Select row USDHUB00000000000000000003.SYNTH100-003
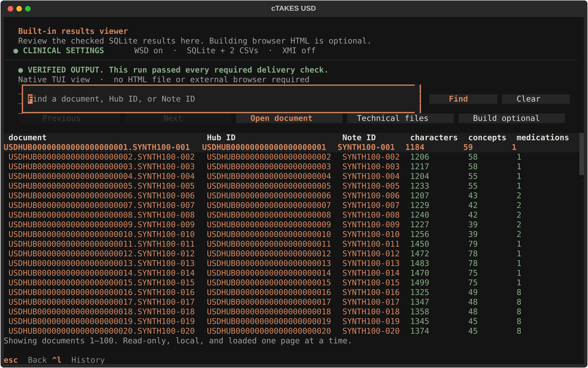The width and height of the screenshot is (588, 368). pos(292,166)
